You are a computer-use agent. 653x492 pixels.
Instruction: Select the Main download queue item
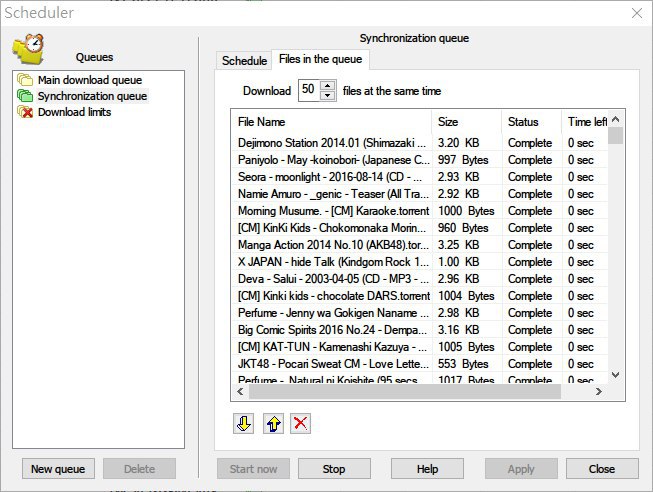coord(89,80)
